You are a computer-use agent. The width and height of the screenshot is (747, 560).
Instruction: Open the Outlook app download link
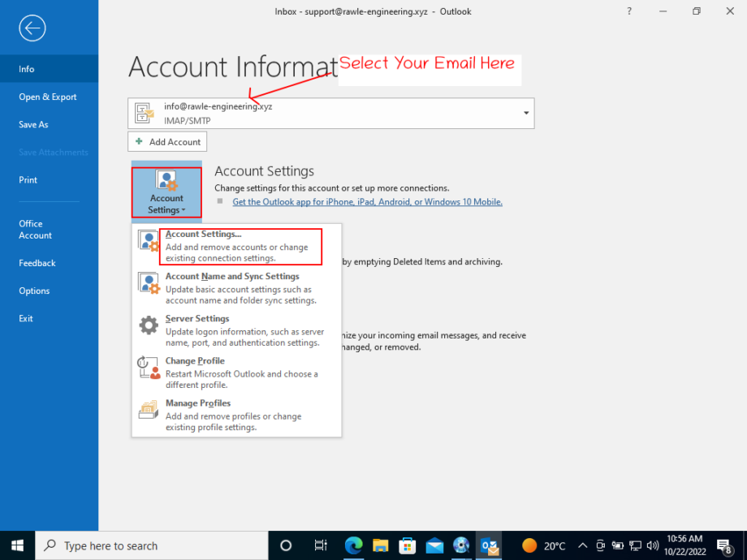coord(367,201)
